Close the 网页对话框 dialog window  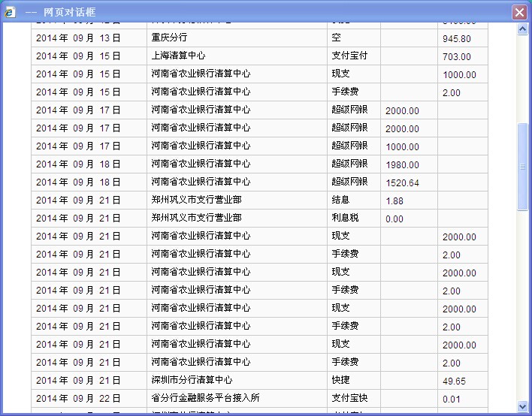(518, 13)
